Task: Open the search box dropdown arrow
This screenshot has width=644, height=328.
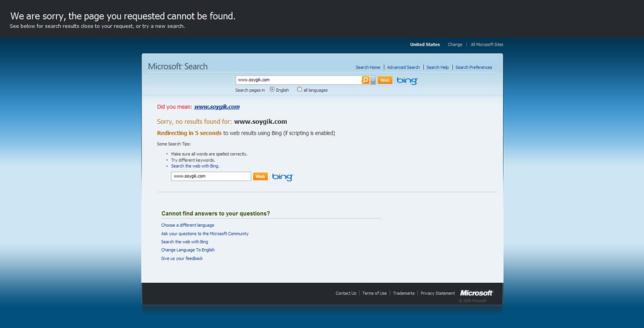Action: 373,80
